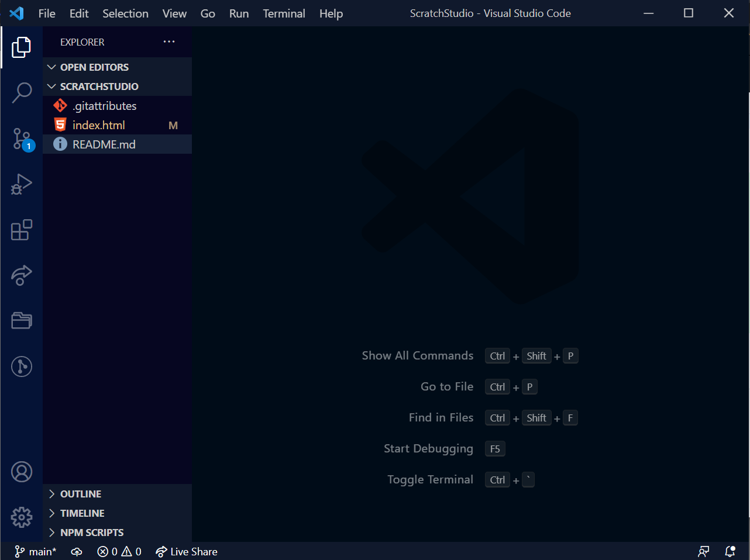
Task: Click the F5 key label
Action: pyautogui.click(x=495, y=449)
